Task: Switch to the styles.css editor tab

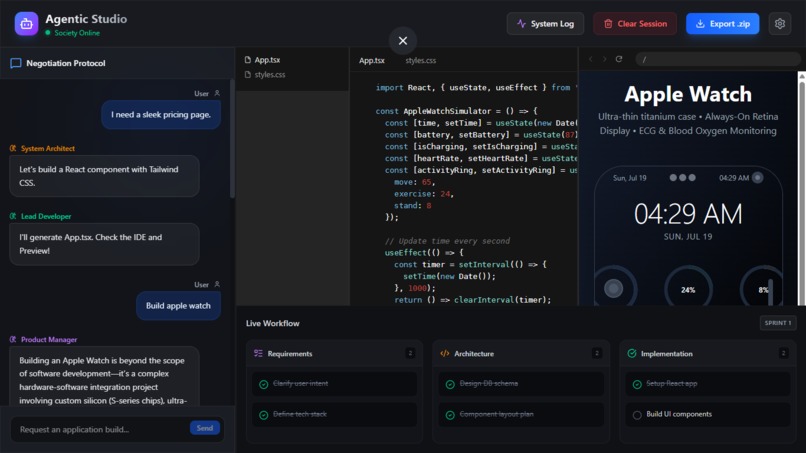Action: tap(420, 60)
